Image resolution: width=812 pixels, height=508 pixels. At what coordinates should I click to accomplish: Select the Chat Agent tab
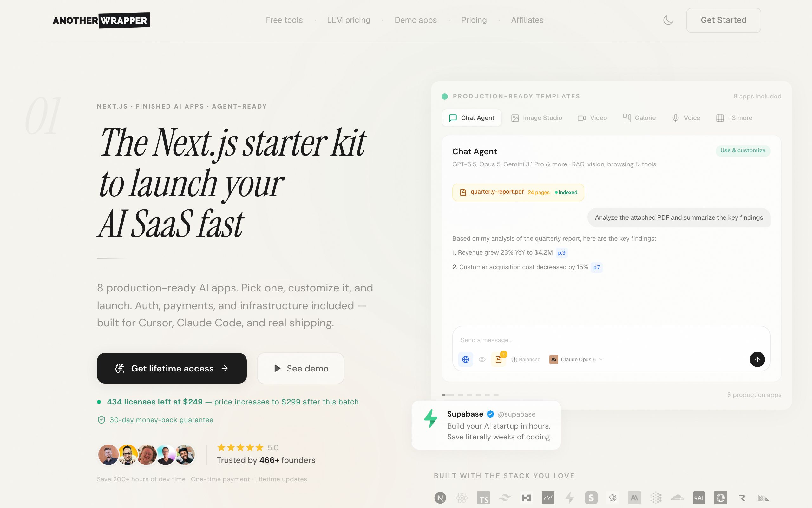point(471,118)
